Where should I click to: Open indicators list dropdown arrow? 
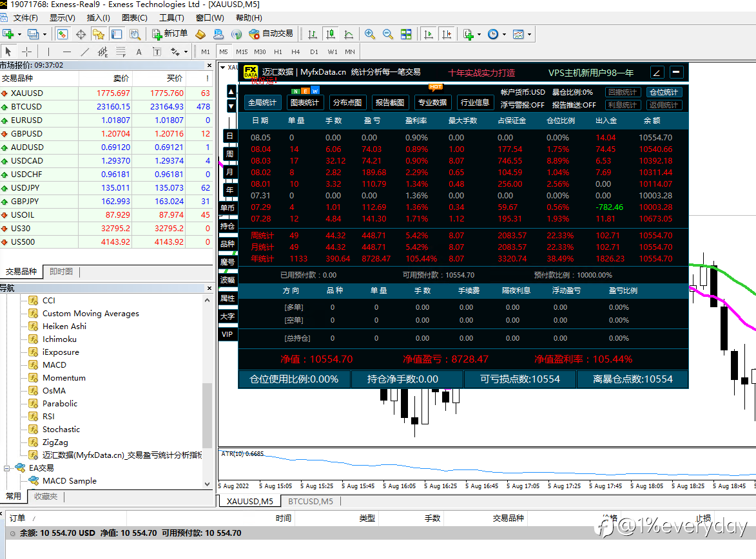pyautogui.click(x=479, y=34)
